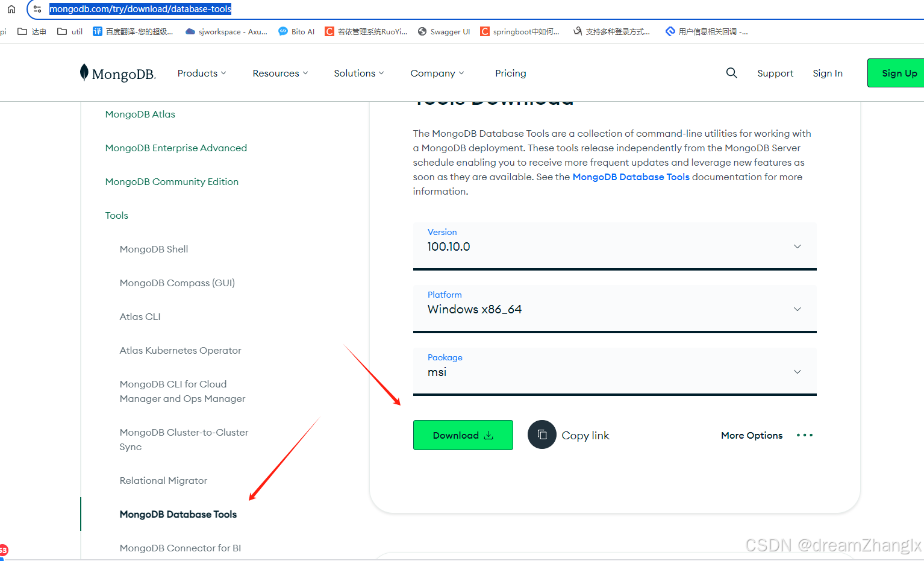Screen dimensions: 924x561
Task: Open MongoDB CLI for Cloud Manager item
Action: tap(183, 391)
